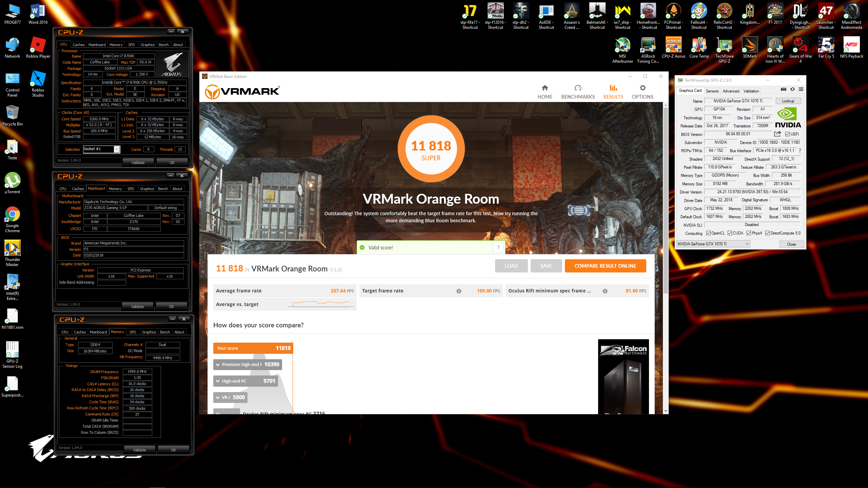Open Roblox Studio desktop icon
The height and width of the screenshot is (488, 868).
(x=38, y=84)
